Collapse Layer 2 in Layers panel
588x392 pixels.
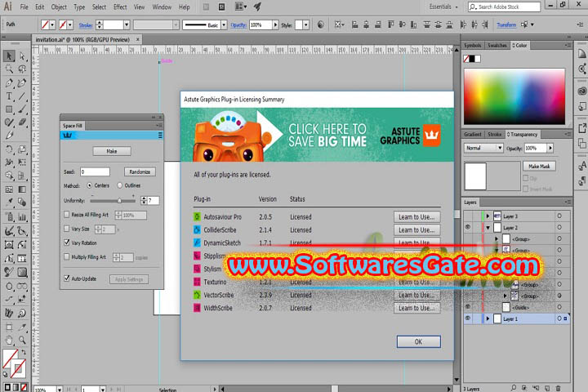point(488,228)
